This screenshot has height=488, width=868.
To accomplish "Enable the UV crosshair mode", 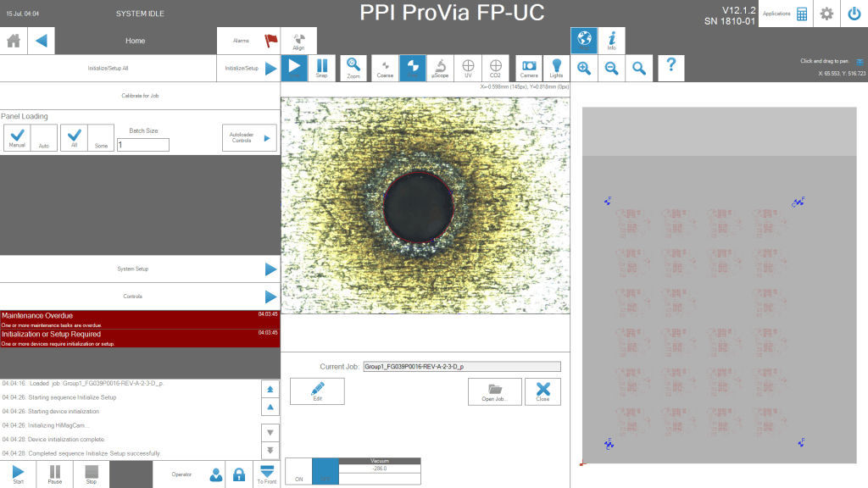I will click(468, 68).
